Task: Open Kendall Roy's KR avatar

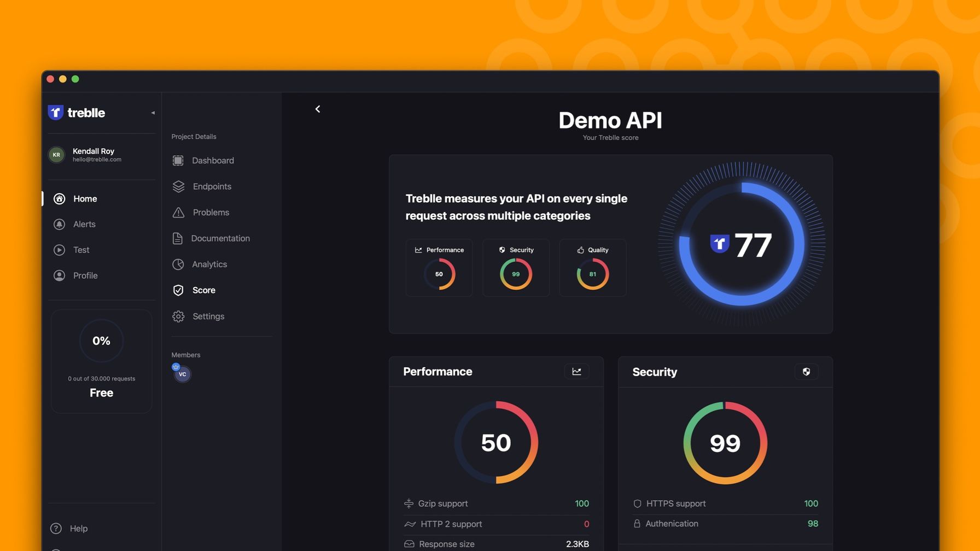Action: pyautogui.click(x=56, y=155)
